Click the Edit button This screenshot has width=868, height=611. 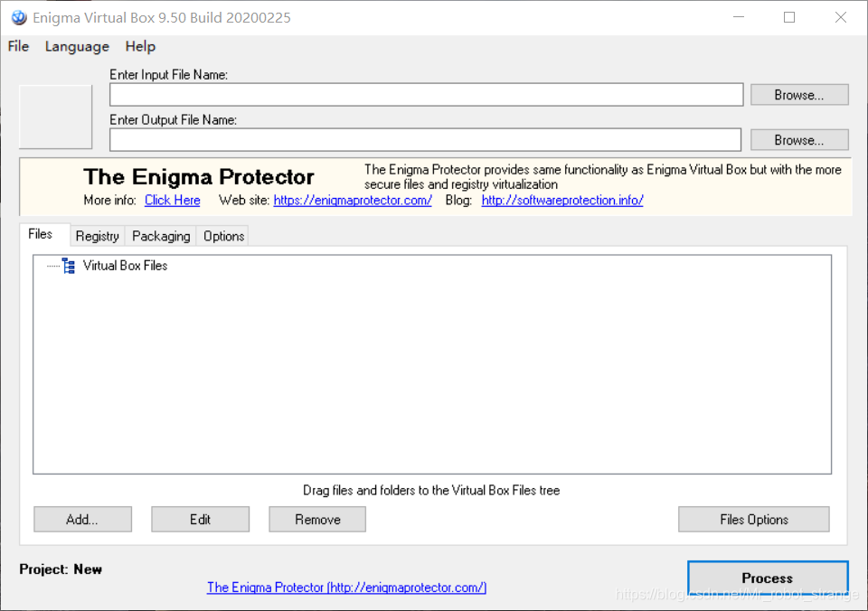(x=201, y=519)
